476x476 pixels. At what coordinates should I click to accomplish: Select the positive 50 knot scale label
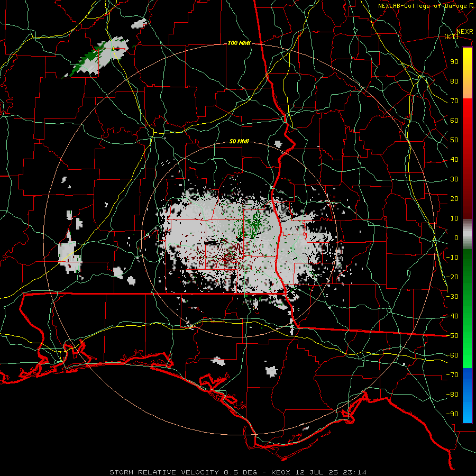(x=454, y=140)
